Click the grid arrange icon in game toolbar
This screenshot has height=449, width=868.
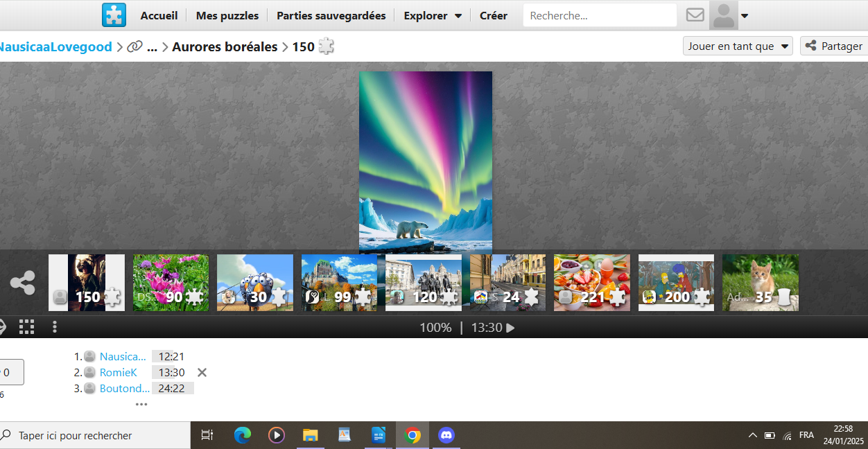tap(26, 327)
